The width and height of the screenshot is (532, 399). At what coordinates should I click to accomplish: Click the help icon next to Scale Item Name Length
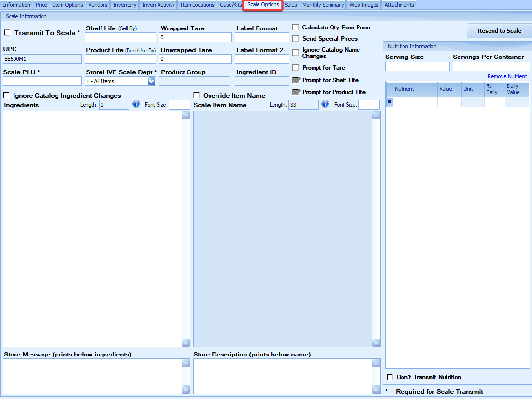(325, 104)
